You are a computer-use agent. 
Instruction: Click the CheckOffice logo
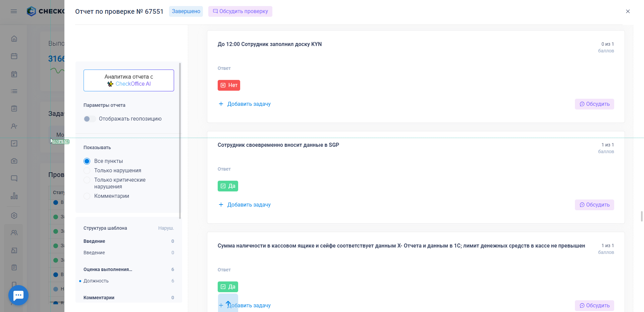pos(45,11)
